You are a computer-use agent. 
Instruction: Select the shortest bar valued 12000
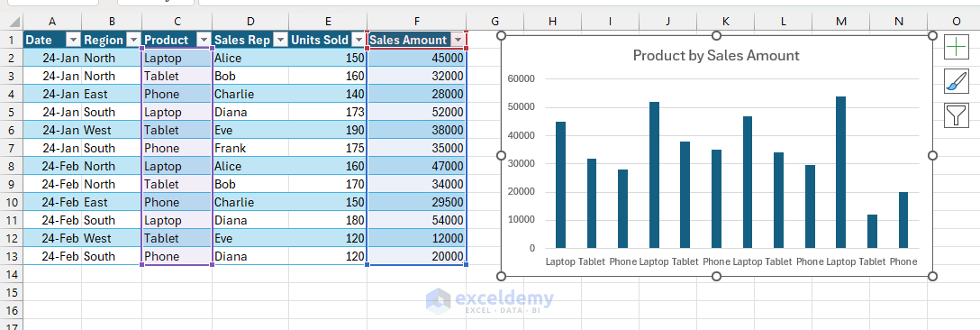[x=873, y=231]
